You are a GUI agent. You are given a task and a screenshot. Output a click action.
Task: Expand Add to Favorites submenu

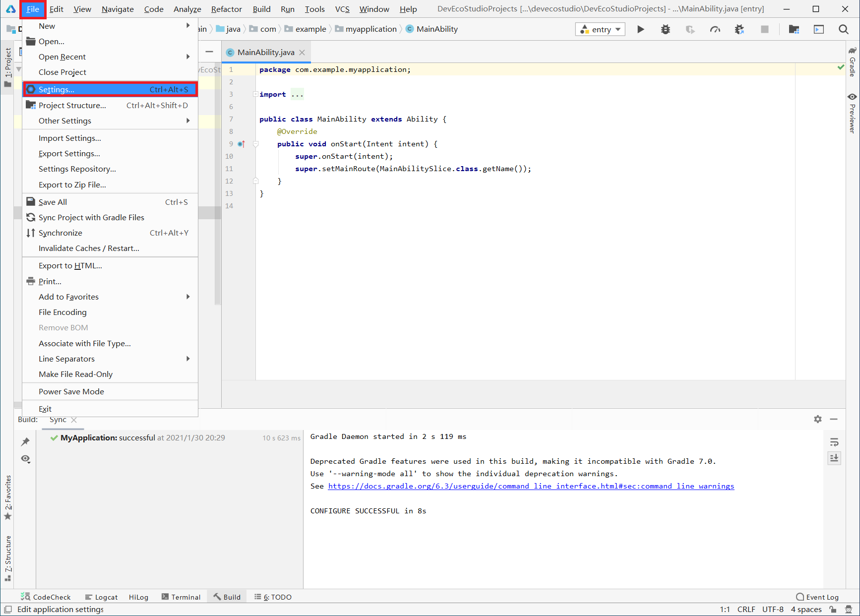[110, 297]
